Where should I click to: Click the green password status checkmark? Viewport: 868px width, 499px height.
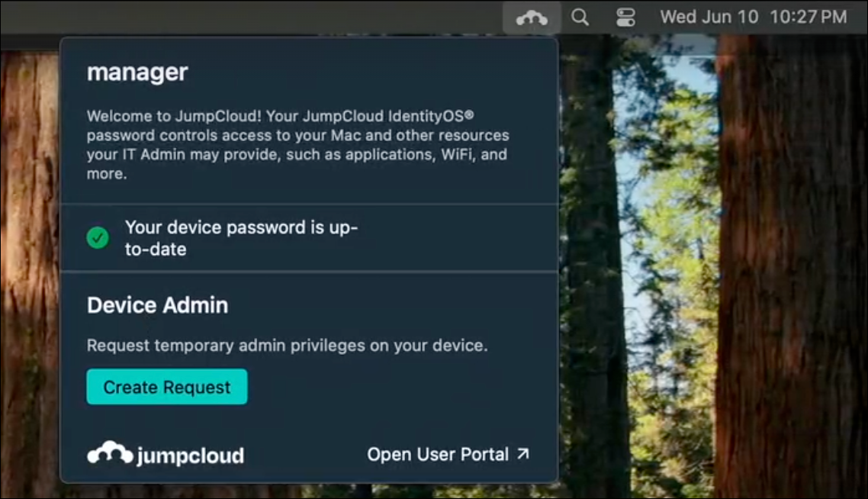pos(98,237)
